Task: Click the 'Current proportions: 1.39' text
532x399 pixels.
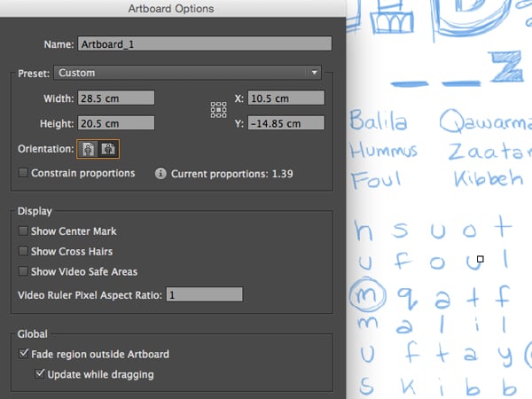Action: (231, 174)
